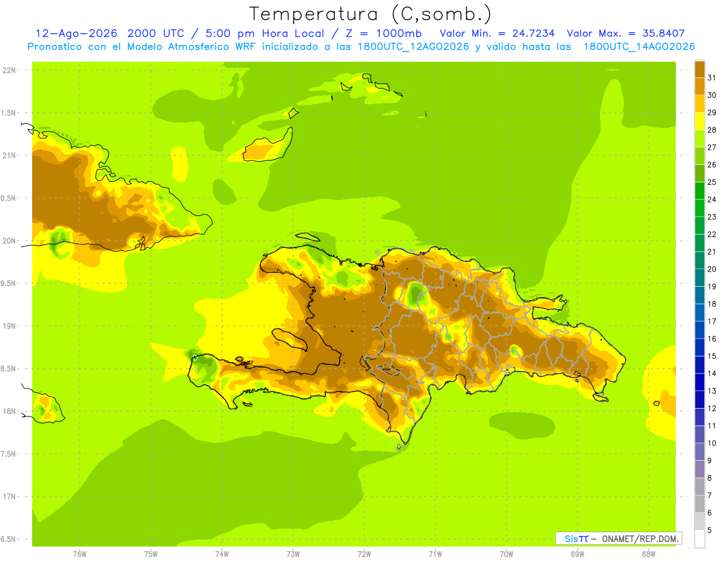The height and width of the screenshot is (562, 728).
Task: Click the '73W' longitude axis label
Action: pyautogui.click(x=293, y=553)
